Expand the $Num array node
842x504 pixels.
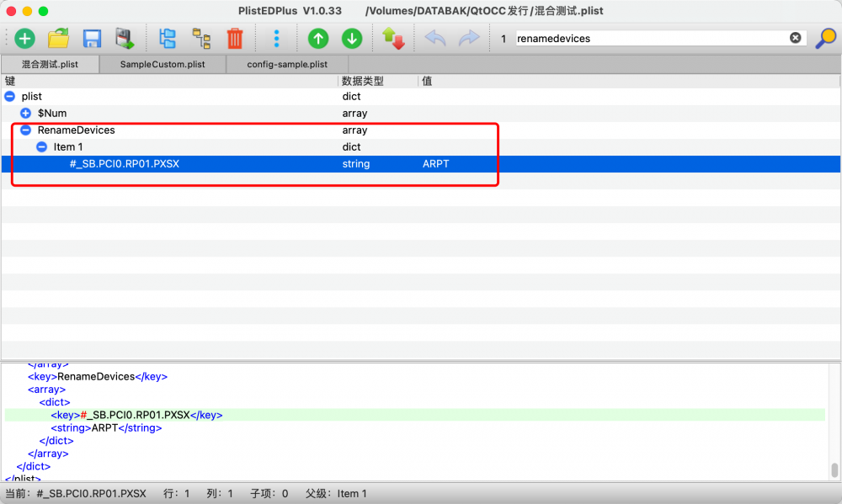coord(25,114)
